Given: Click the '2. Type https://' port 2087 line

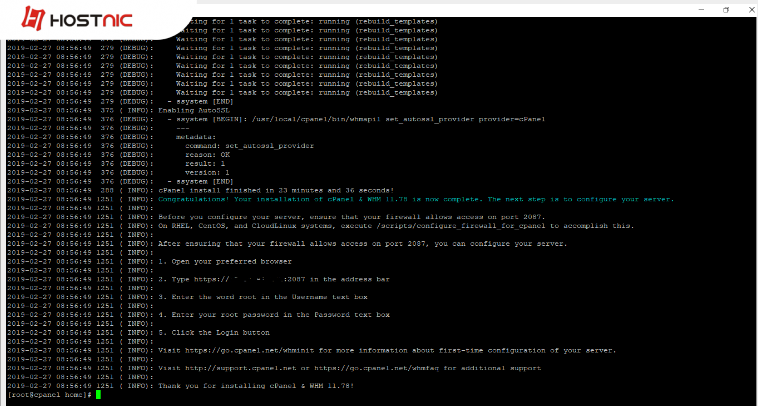Looking at the screenshot, I should click(x=274, y=279).
